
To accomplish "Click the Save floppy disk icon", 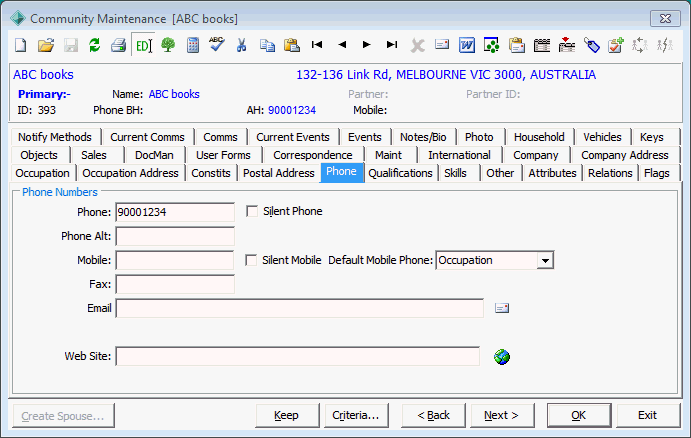I will pyautogui.click(x=71, y=45).
